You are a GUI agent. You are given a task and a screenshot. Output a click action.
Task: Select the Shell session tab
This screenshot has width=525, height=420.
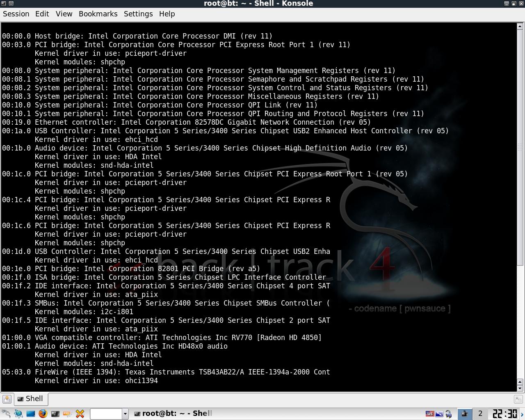30,399
